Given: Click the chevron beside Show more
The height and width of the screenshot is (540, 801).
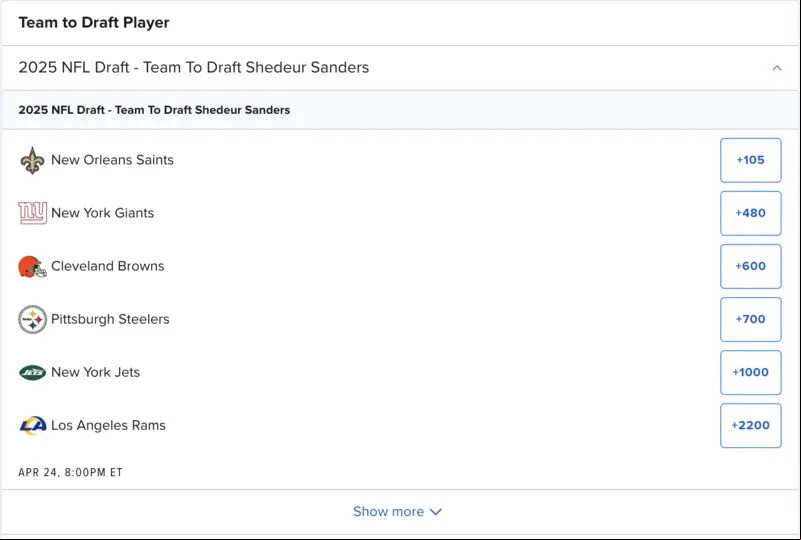Looking at the screenshot, I should coord(436,512).
